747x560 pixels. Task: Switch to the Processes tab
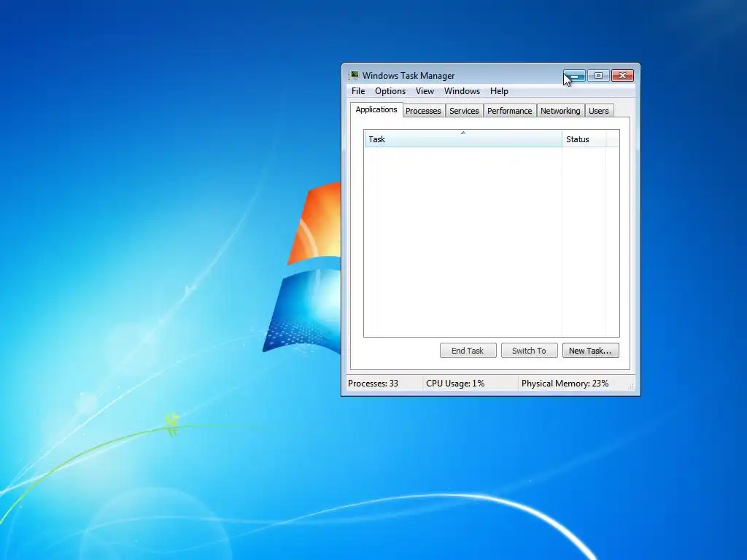[x=423, y=111]
